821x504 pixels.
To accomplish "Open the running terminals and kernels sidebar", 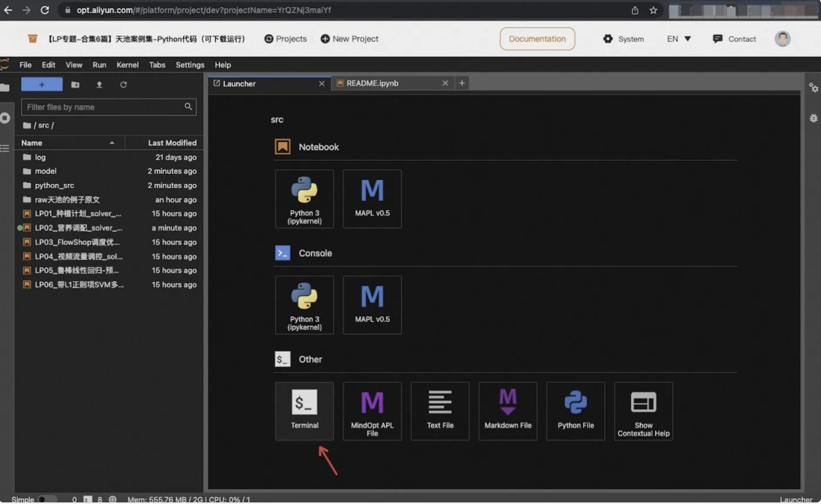I will coord(5,118).
